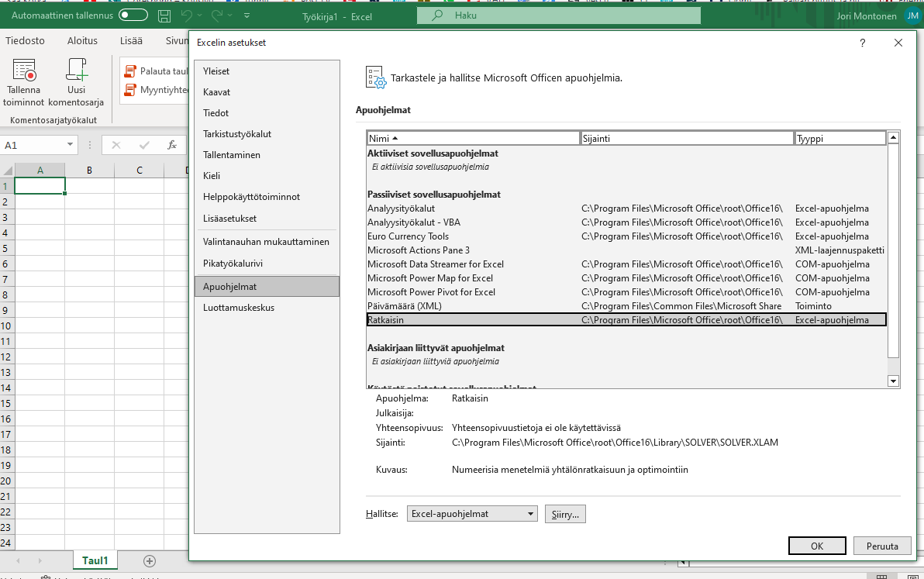The height and width of the screenshot is (579, 924).
Task: Click the undo arrow icon
Action: pyautogui.click(x=186, y=16)
